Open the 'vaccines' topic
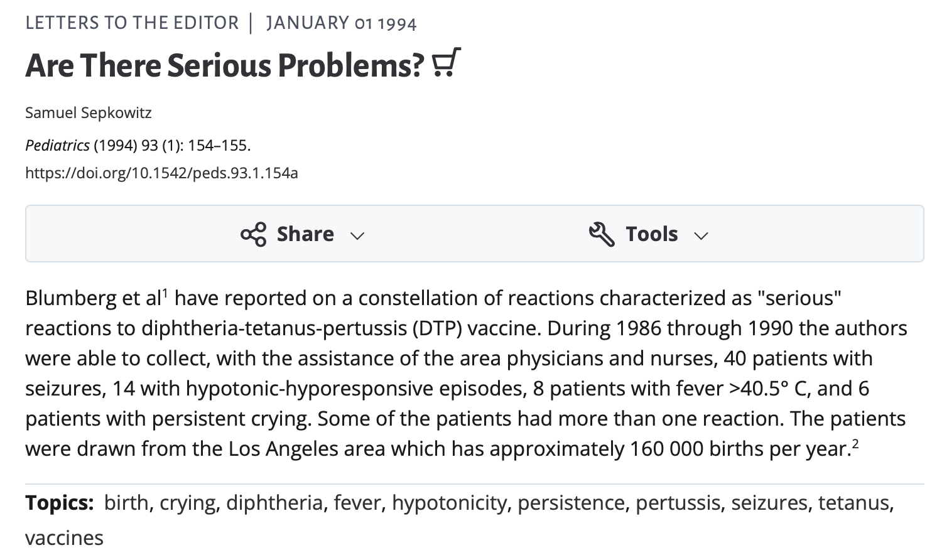 [64, 538]
